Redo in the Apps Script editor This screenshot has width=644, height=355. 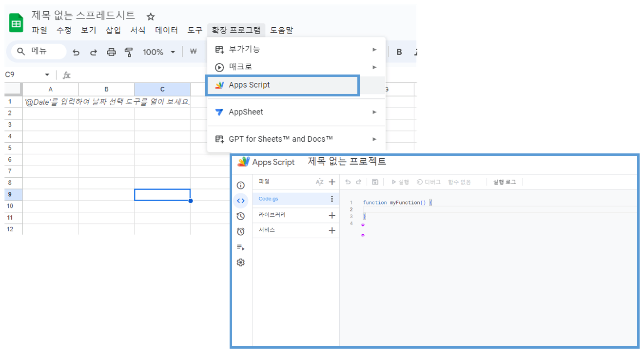[359, 182]
